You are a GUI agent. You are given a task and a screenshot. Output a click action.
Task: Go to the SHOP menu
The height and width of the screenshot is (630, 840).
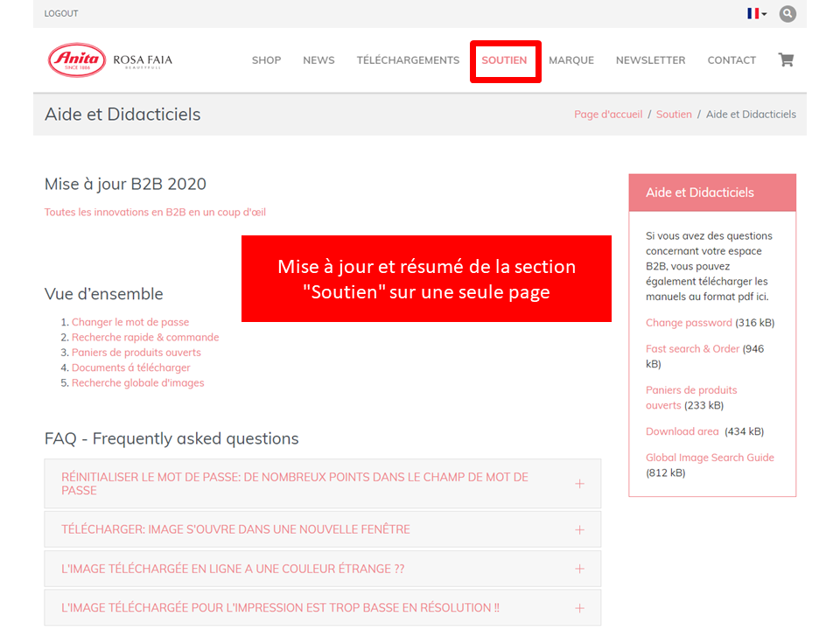pyautogui.click(x=266, y=60)
